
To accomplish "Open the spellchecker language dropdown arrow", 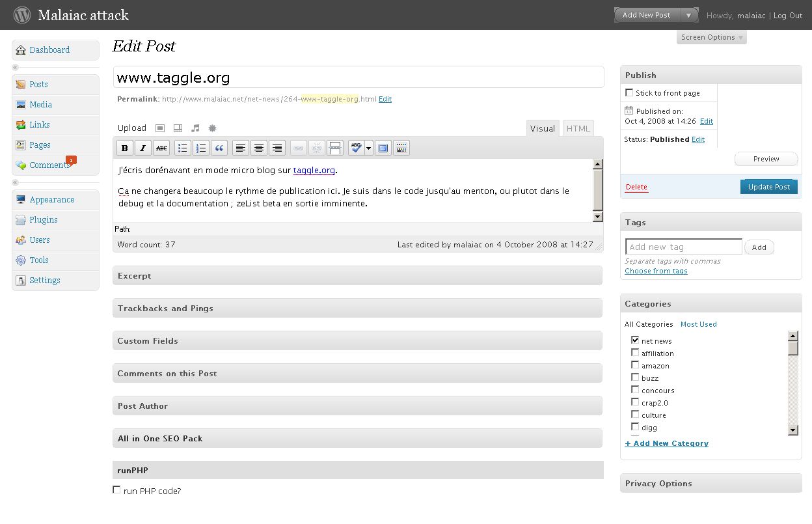I will pos(369,148).
